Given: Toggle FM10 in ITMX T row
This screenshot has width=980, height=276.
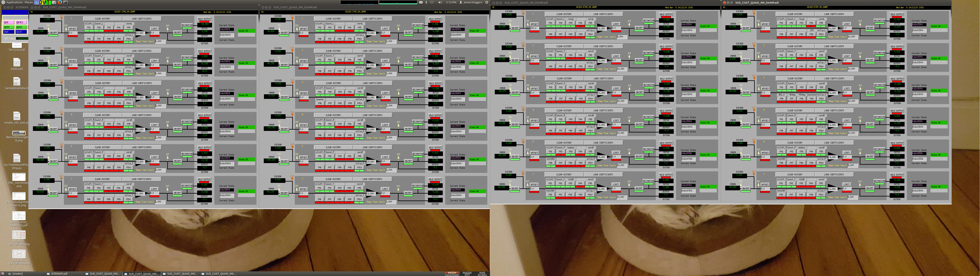Looking at the screenshot, I should 129,71.
